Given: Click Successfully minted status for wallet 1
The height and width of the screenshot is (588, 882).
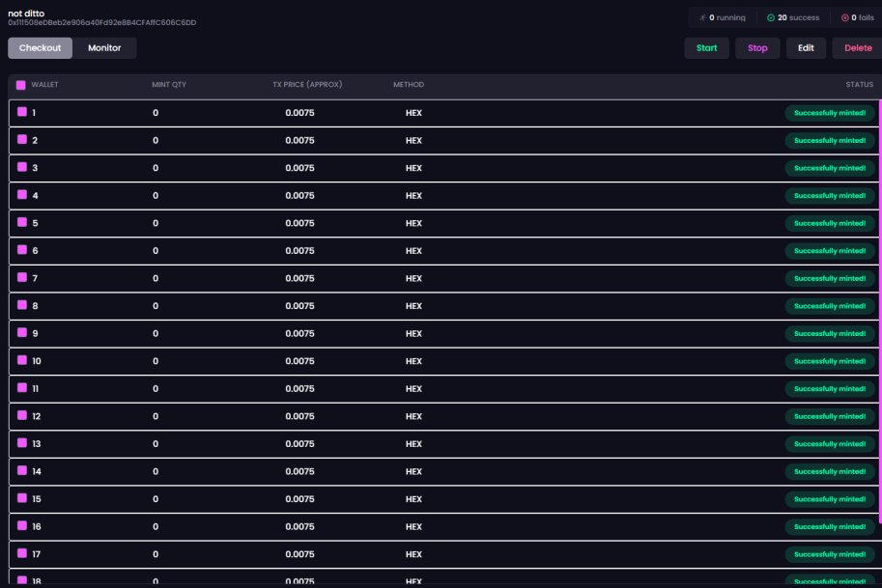Looking at the screenshot, I should tap(829, 113).
